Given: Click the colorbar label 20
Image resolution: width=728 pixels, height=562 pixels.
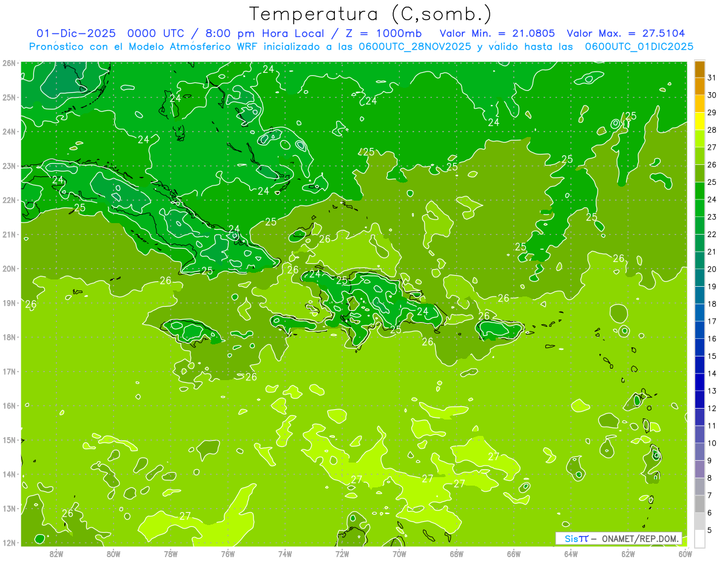Looking at the screenshot, I should pos(712,269).
